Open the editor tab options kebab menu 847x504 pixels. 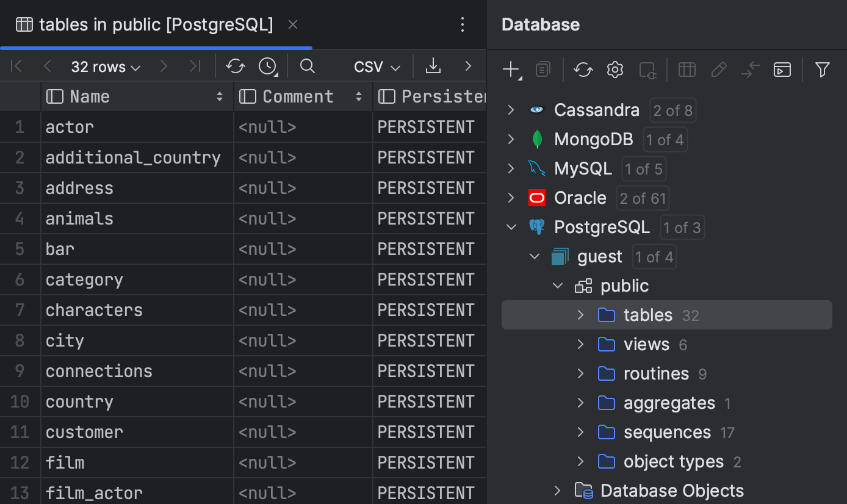coord(462,24)
